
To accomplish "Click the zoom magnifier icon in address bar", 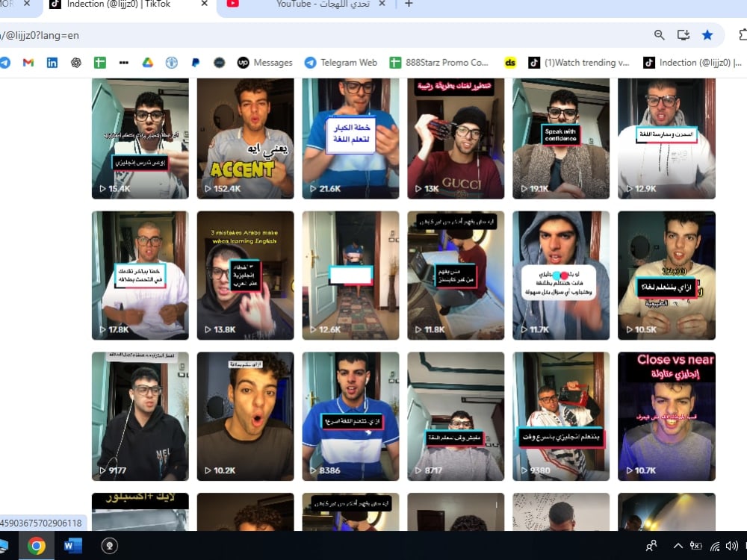I will pos(660,35).
